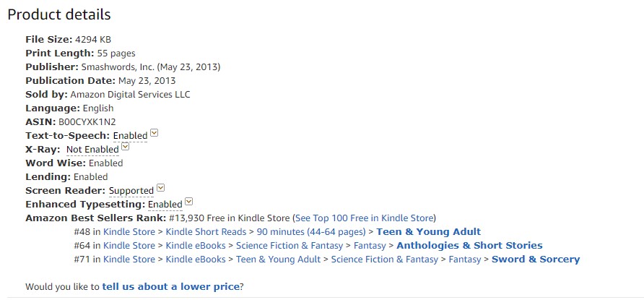The width and height of the screenshot is (644, 300).
Task: Click Not Enabled beside X-Ray
Action: coord(92,150)
